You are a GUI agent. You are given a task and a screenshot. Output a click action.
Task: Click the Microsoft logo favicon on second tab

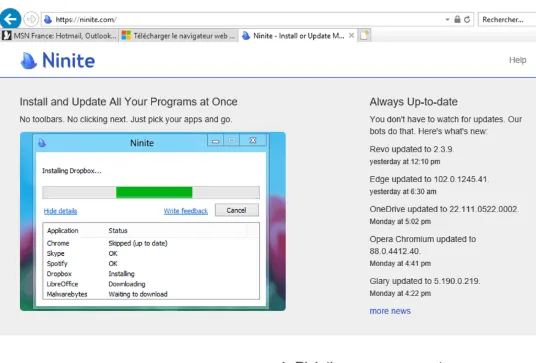(x=126, y=36)
